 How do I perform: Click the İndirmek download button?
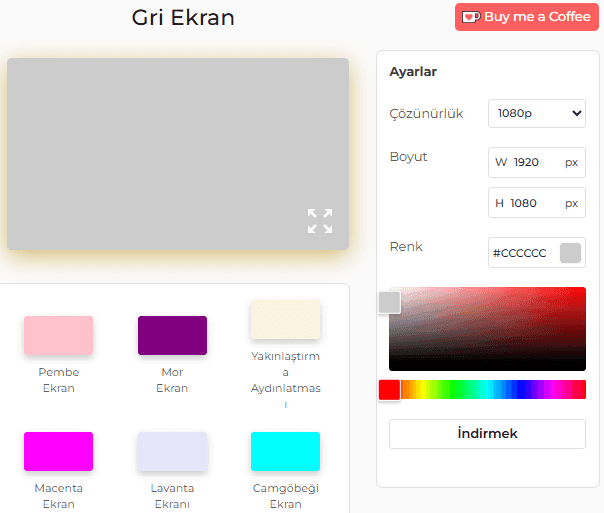click(x=487, y=434)
